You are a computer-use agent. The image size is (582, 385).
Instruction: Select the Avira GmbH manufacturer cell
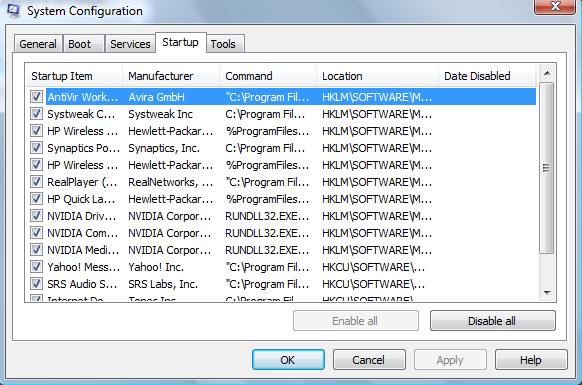(x=157, y=97)
